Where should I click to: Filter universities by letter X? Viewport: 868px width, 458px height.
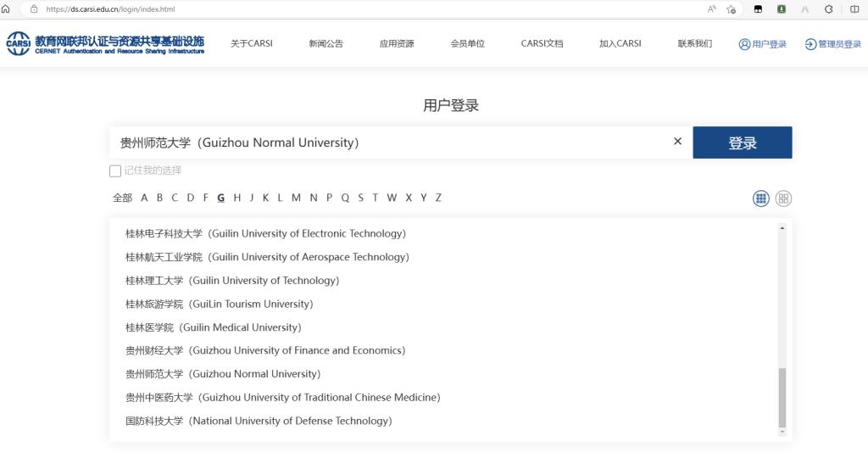(x=409, y=198)
